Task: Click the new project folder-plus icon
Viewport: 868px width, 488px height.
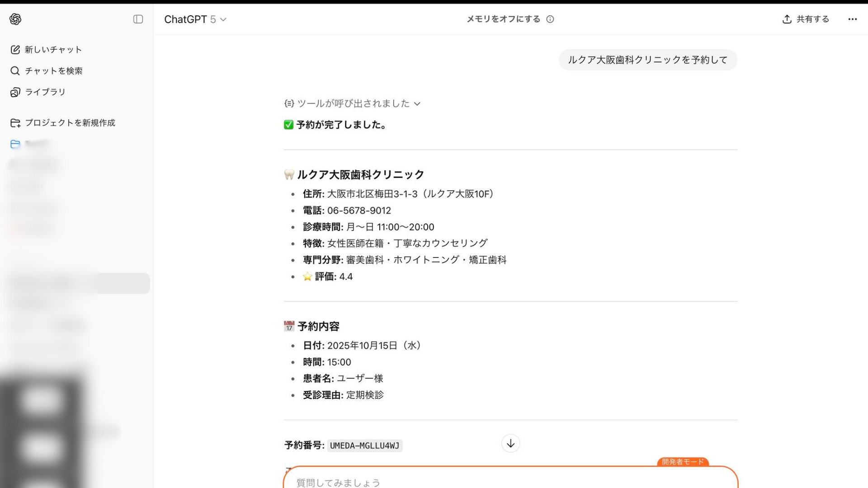Action: coord(15,123)
